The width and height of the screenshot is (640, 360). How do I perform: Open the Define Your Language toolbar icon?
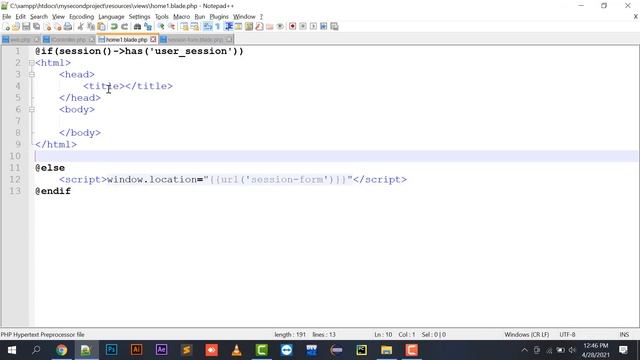pyautogui.click(x=238, y=27)
